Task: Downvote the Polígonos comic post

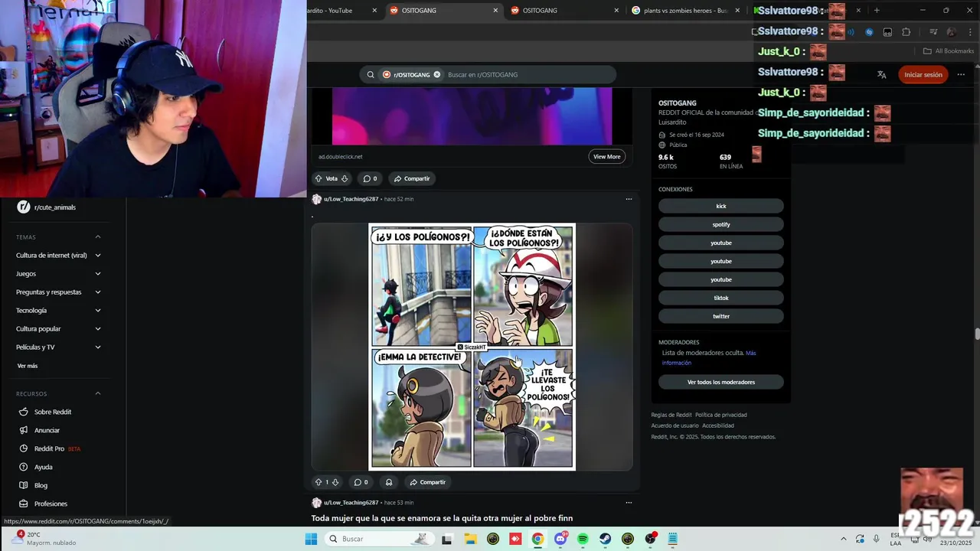Action: pyautogui.click(x=335, y=482)
